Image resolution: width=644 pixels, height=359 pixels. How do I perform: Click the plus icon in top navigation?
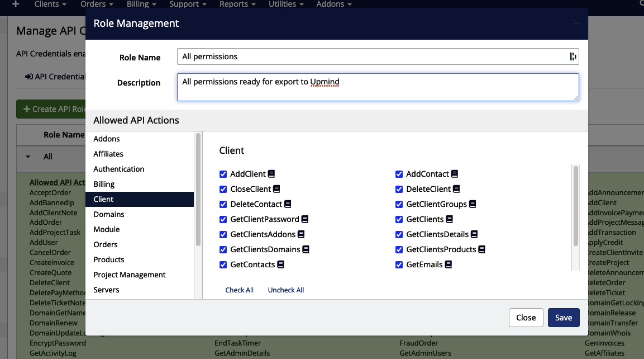click(16, 4)
